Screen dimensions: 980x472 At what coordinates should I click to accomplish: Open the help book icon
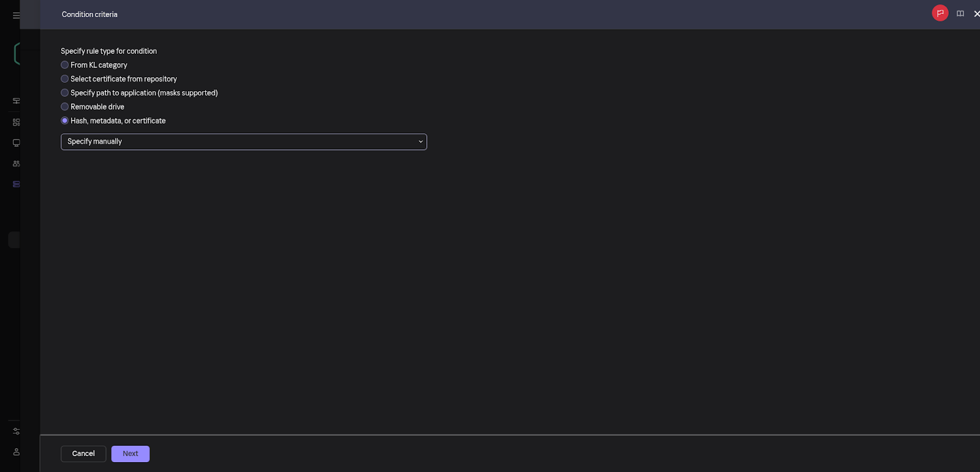click(x=960, y=13)
